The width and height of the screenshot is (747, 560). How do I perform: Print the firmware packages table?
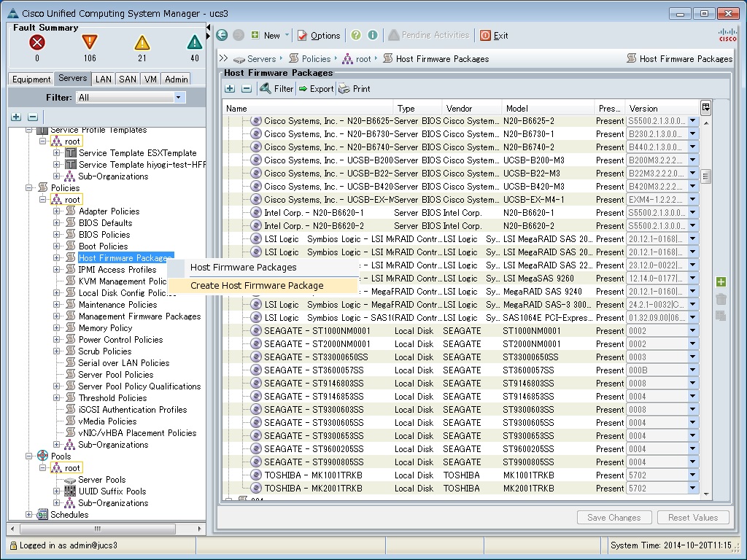coord(355,88)
